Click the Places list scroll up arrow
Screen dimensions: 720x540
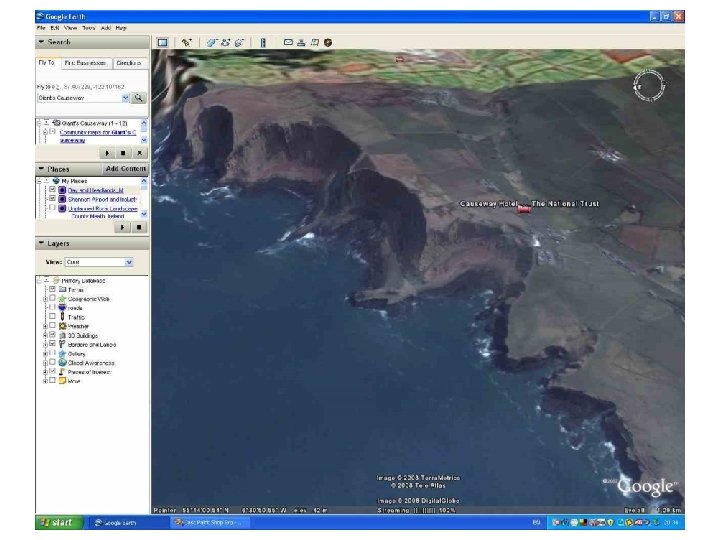coord(144,181)
